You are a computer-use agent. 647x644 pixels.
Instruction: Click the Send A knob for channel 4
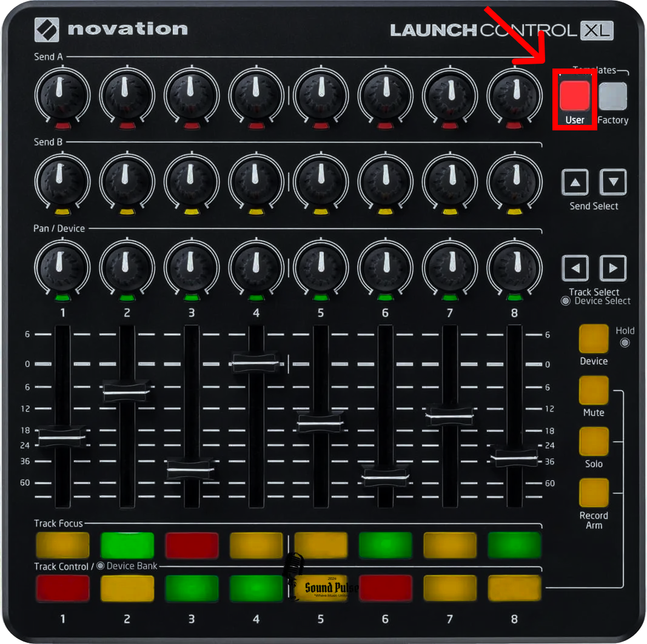click(256, 95)
